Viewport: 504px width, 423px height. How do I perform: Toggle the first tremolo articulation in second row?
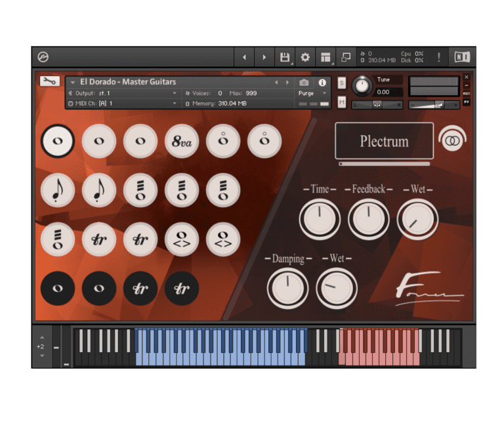(140, 190)
